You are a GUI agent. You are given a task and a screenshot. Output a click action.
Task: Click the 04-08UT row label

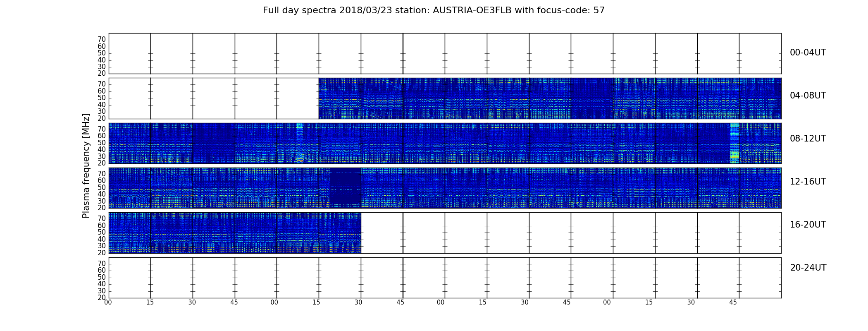(808, 96)
